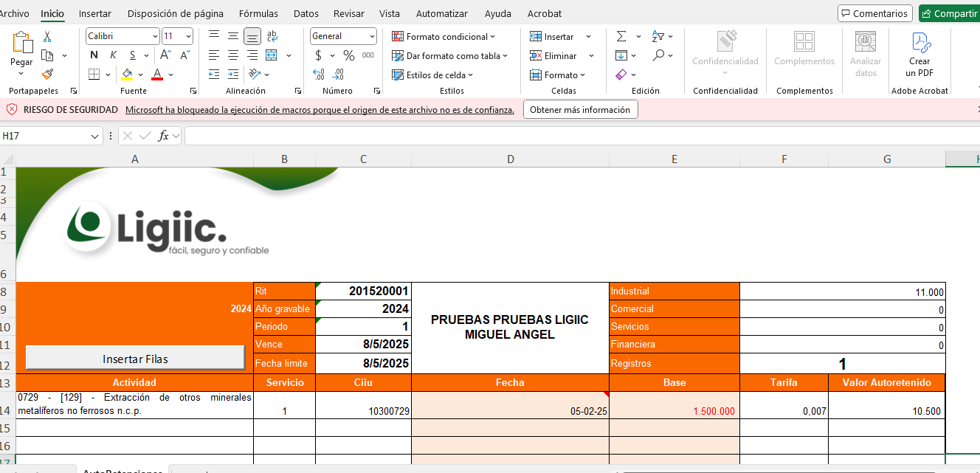Increase the cell indent
This screenshot has height=473, width=980.
(233, 74)
